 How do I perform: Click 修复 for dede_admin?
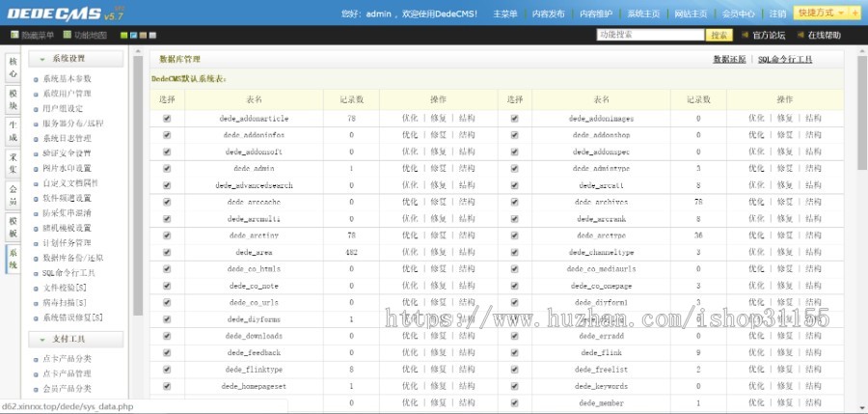point(439,169)
